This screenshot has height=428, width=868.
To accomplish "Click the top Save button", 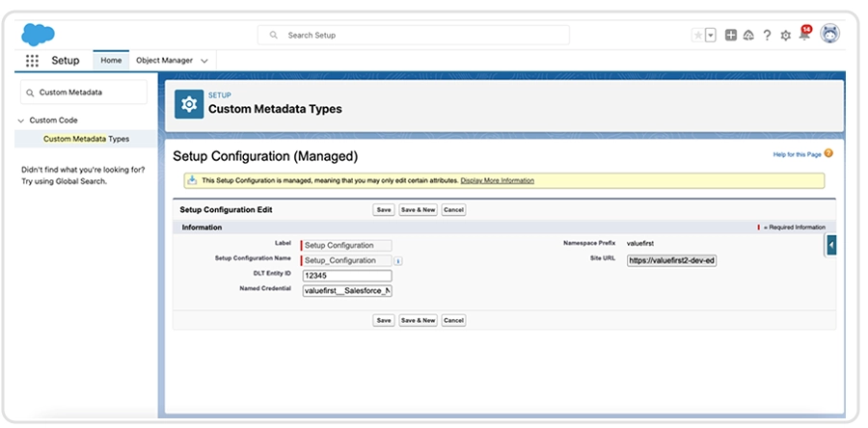I will click(x=383, y=209).
